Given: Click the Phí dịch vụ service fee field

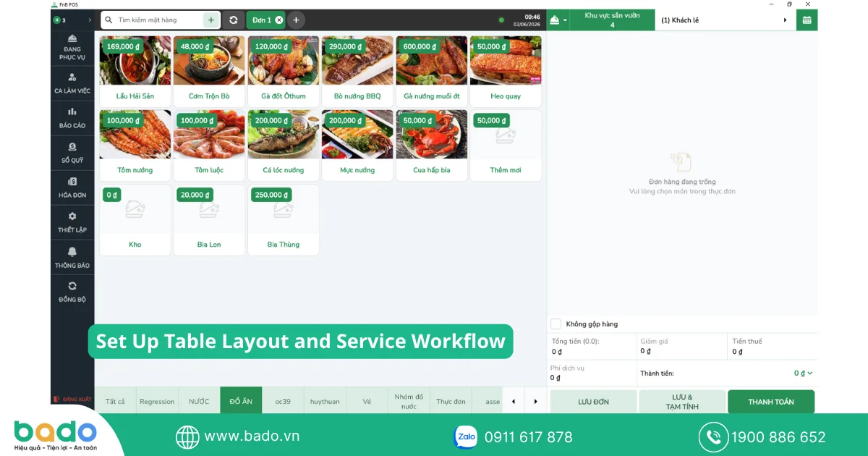Looking at the screenshot, I should 592,373.
